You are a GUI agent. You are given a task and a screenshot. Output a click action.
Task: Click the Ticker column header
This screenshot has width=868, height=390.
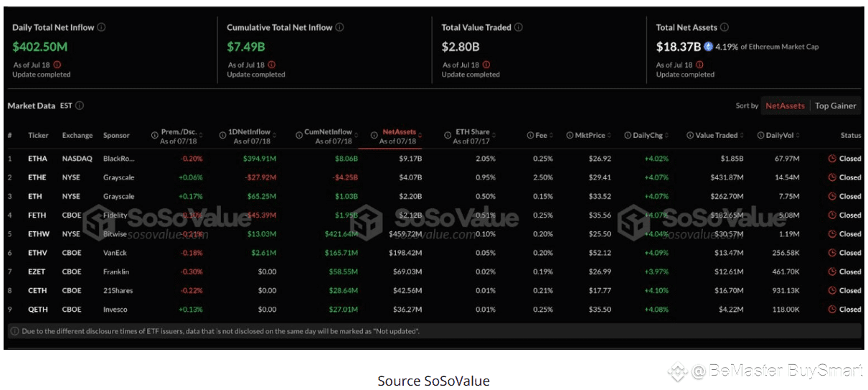click(38, 135)
